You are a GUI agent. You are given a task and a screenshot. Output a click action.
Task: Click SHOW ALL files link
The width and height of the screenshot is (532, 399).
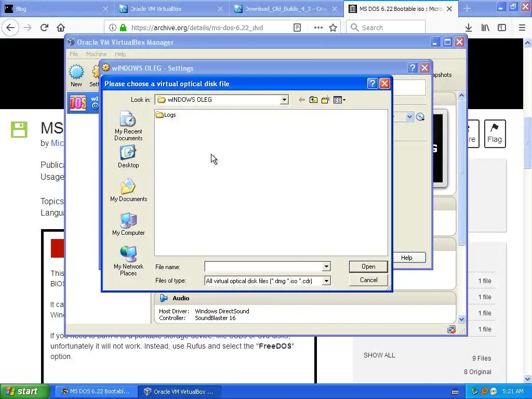[x=379, y=355]
